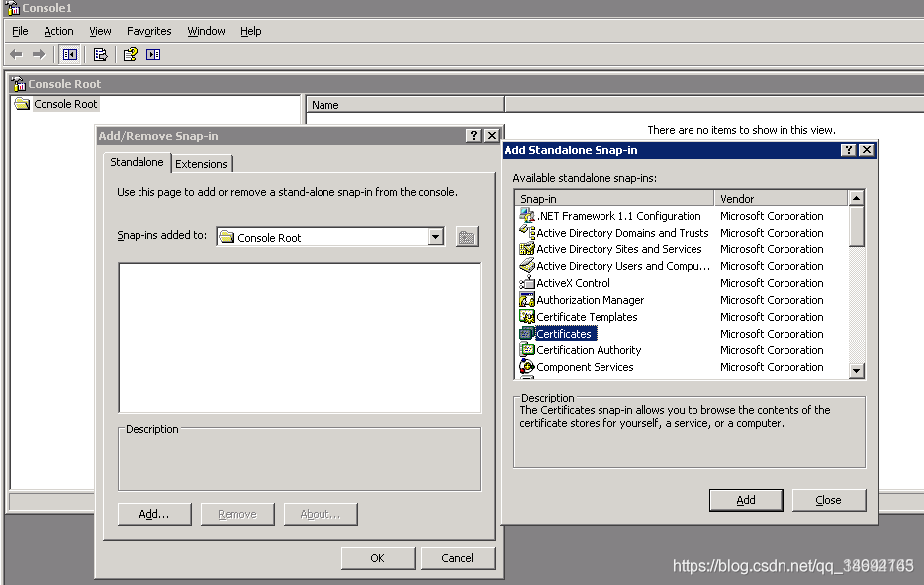Select the Authorization Manager row text
This screenshot has height=585, width=924.
tap(590, 300)
